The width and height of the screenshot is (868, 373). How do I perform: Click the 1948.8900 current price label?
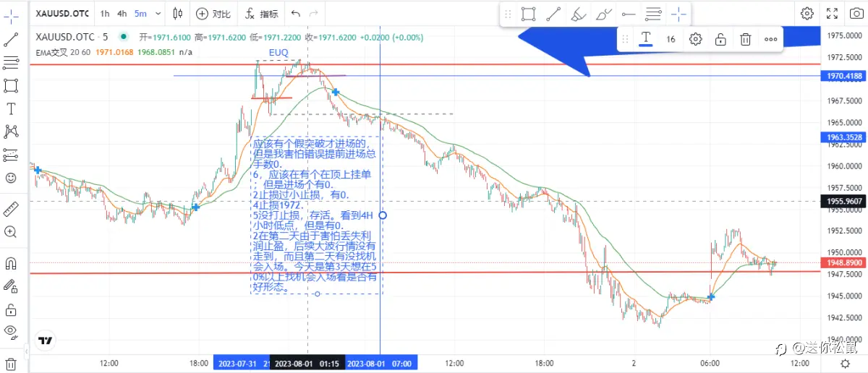pyautogui.click(x=843, y=263)
